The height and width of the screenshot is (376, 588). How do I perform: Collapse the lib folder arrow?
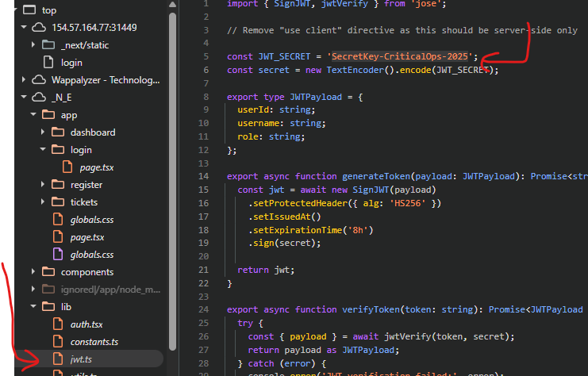click(x=33, y=307)
